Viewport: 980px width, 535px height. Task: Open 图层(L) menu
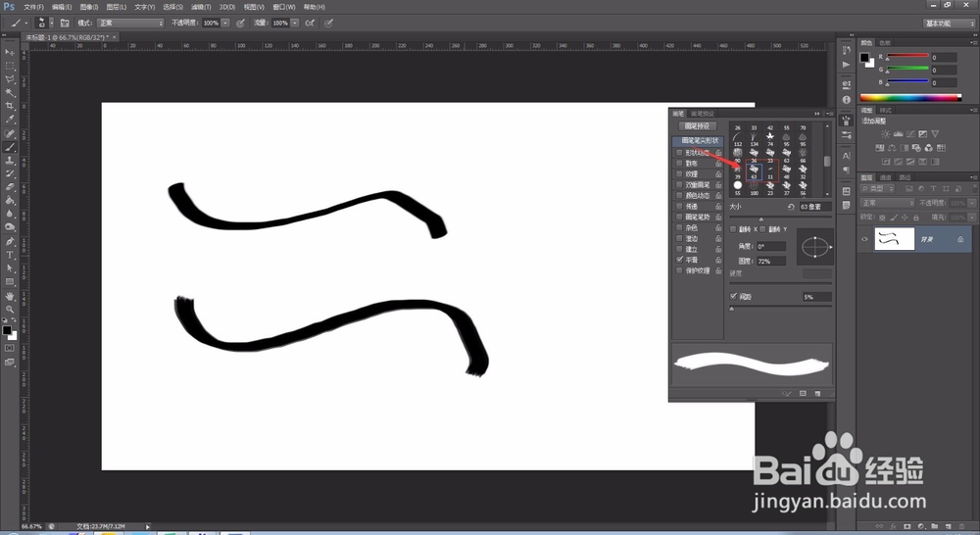117,7
